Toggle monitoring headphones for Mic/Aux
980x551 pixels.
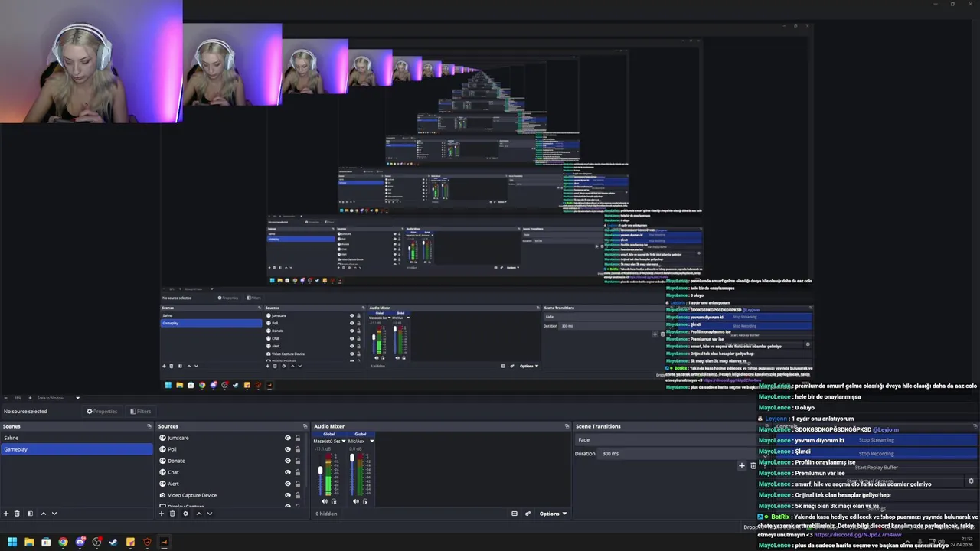(x=365, y=501)
